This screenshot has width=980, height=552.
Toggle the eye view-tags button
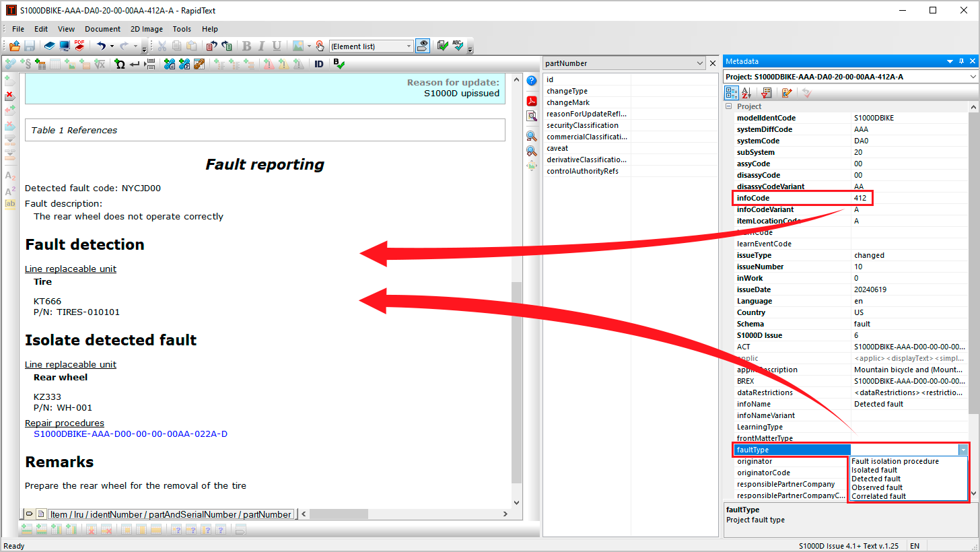coord(423,46)
